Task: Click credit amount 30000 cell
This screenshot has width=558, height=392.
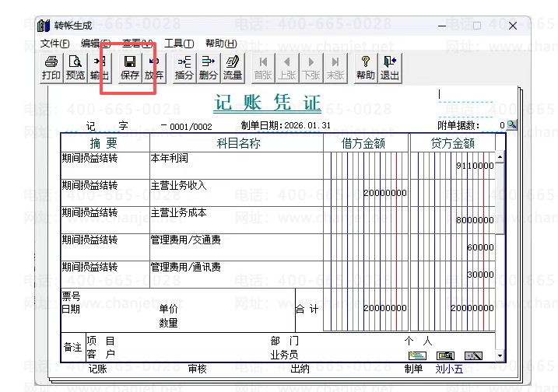Action: click(x=452, y=275)
